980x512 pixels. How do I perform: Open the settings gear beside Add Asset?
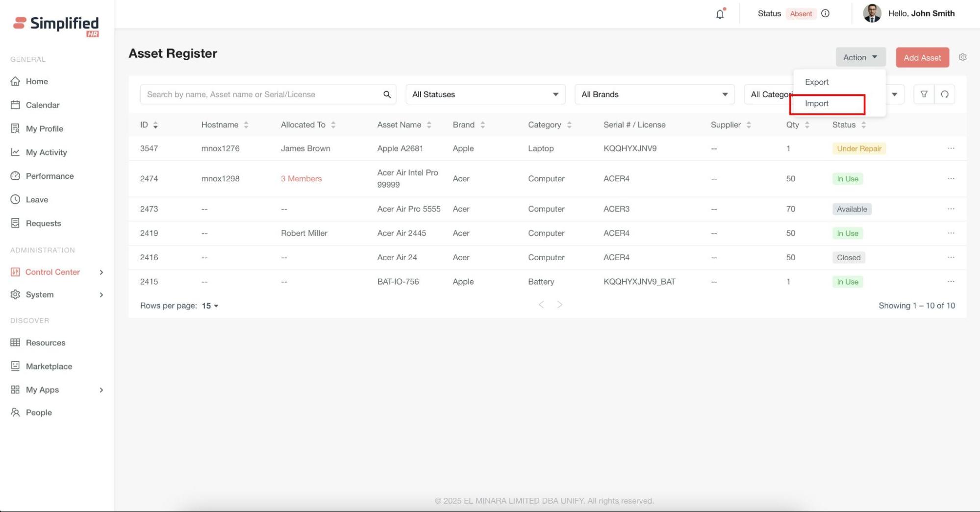pos(962,57)
